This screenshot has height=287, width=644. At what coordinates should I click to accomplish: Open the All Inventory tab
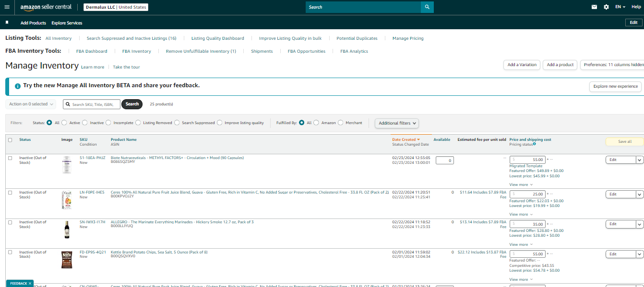(x=59, y=38)
